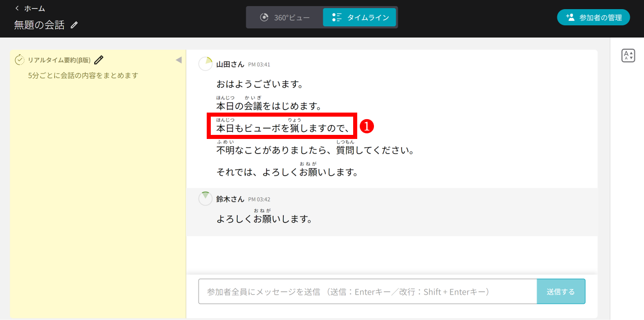Switch to the タイムライン tab
Image resolution: width=644 pixels, height=320 pixels.
tap(360, 16)
